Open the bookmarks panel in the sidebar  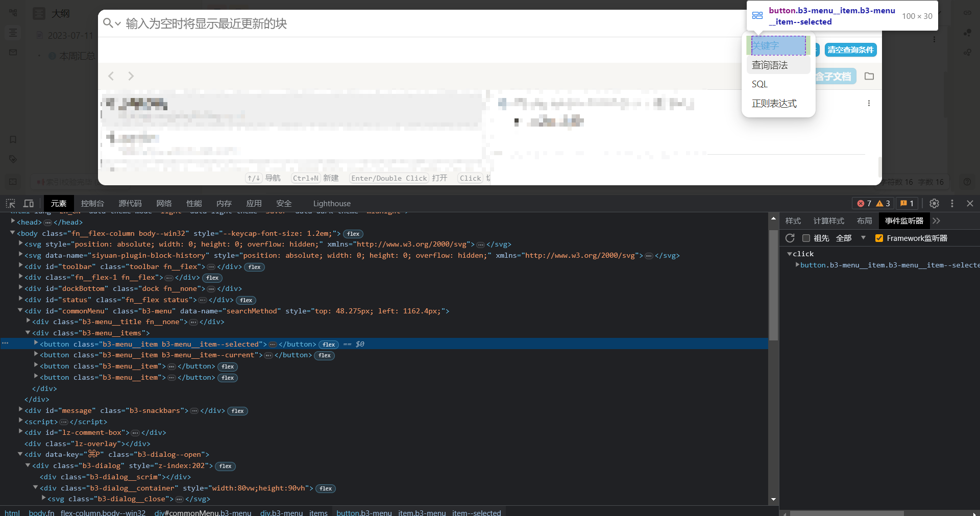13,139
